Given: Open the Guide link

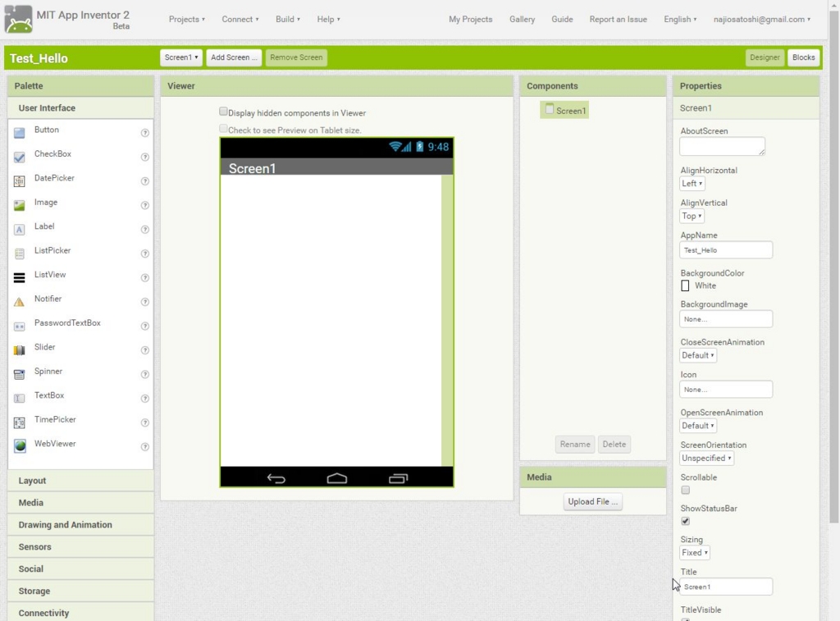Looking at the screenshot, I should (x=562, y=20).
